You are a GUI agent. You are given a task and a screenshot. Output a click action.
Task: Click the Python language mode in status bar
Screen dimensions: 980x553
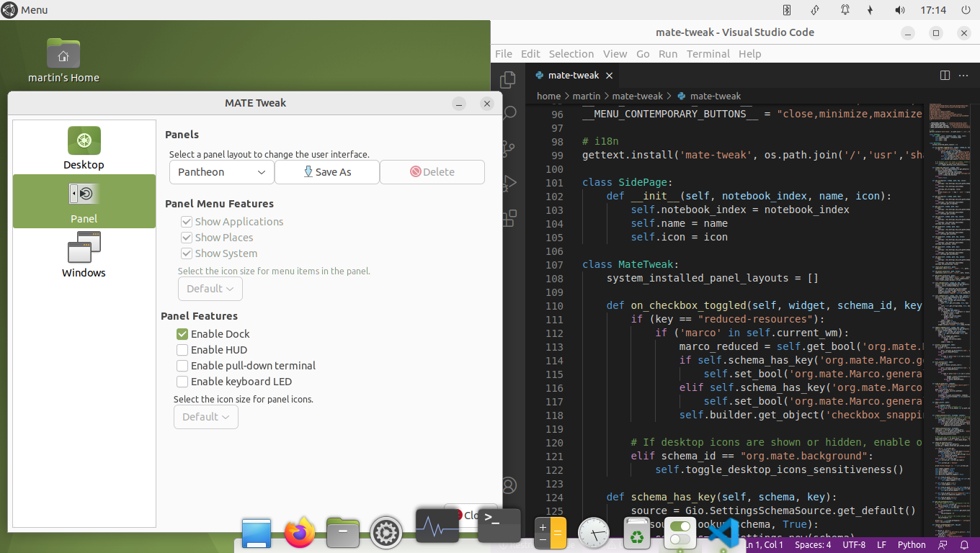click(x=912, y=545)
